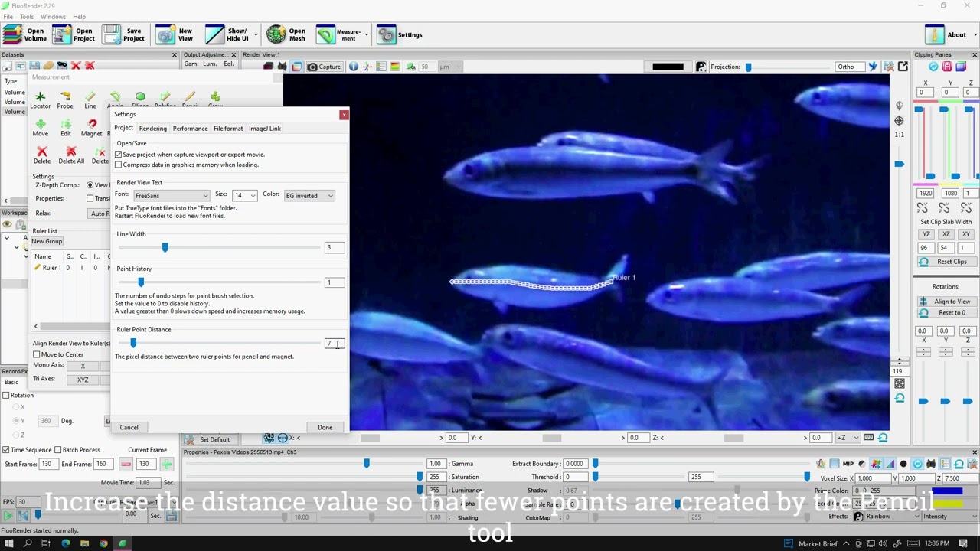This screenshot has height=551, width=980.
Task: Open the Help menu
Action: tap(80, 17)
